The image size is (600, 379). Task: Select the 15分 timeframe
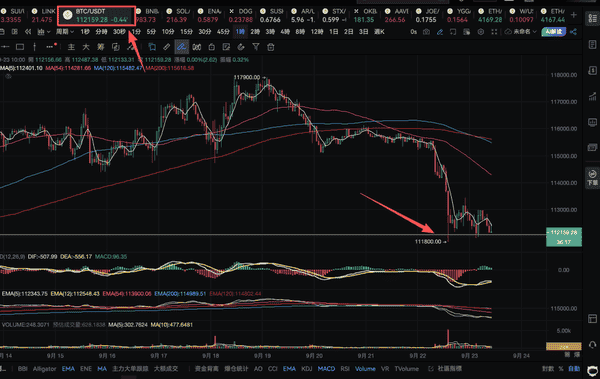click(186, 32)
